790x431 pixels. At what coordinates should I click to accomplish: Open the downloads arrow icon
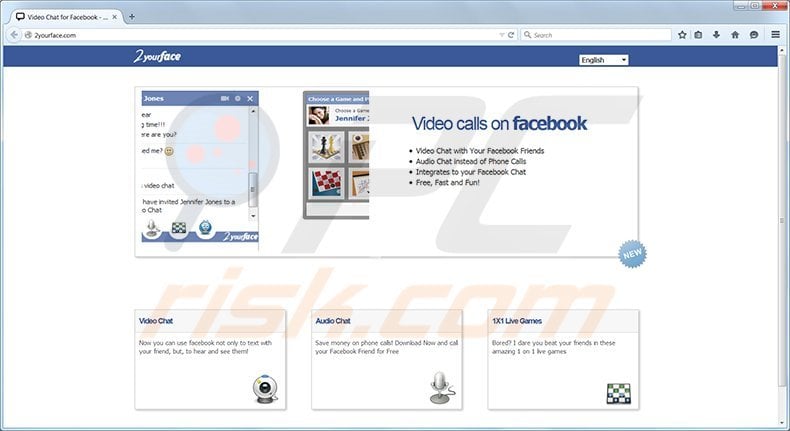[716, 35]
